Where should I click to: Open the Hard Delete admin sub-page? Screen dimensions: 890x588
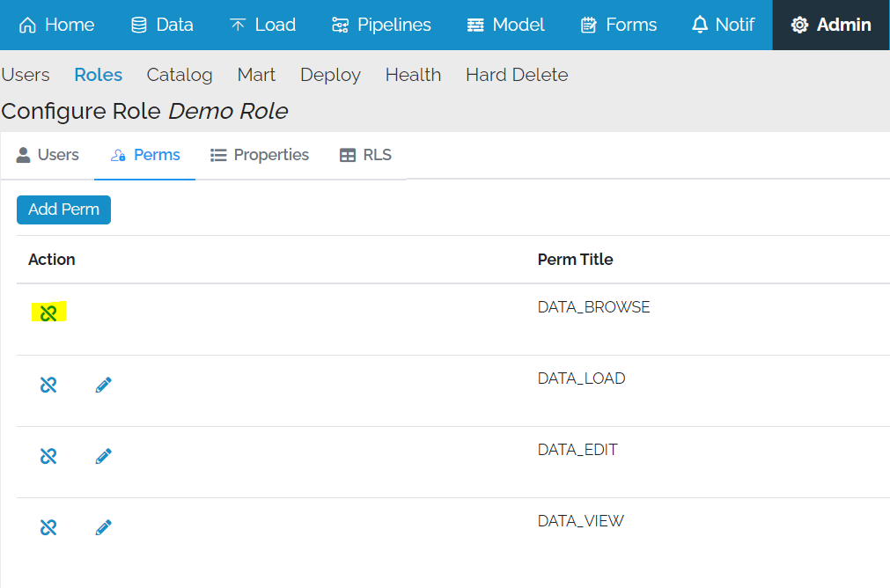pyautogui.click(x=517, y=75)
